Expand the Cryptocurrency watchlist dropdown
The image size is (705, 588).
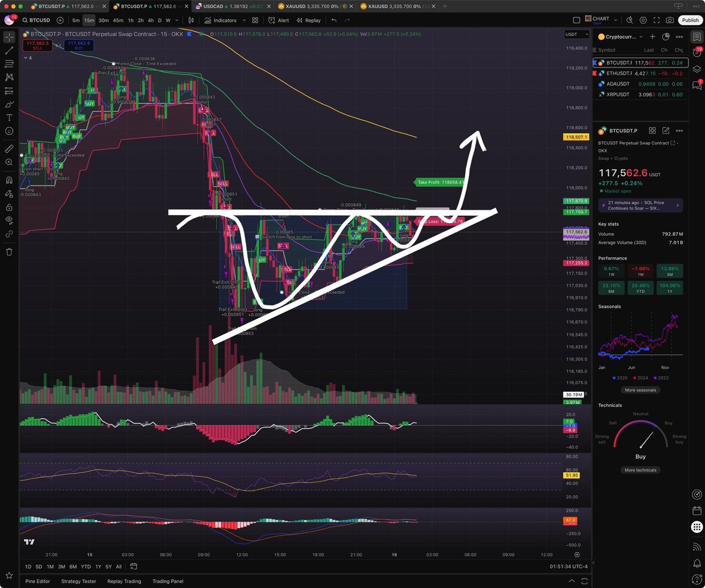[621, 37]
